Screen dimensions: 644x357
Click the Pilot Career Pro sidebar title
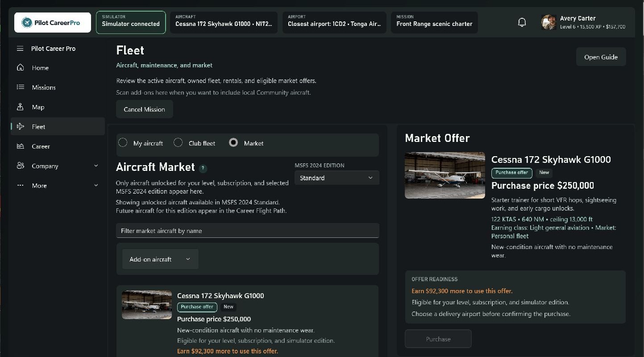(x=53, y=49)
